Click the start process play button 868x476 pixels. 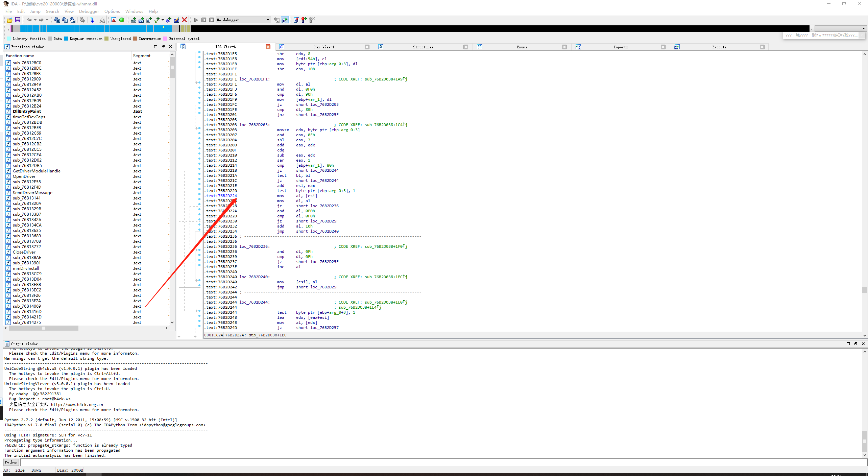196,20
